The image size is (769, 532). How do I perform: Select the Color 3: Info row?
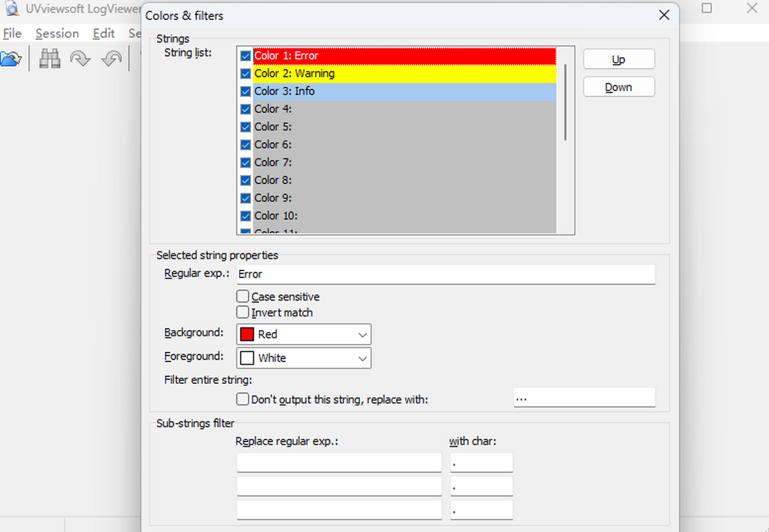coord(404,92)
